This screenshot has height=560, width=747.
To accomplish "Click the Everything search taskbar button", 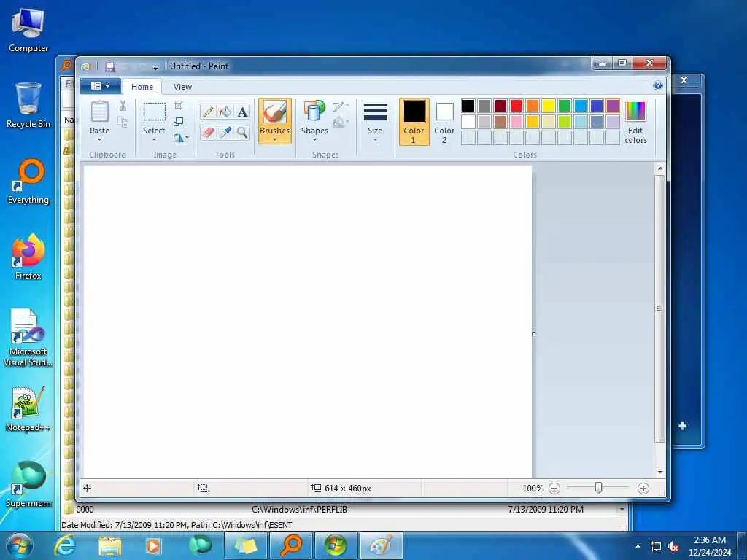I will pos(291,545).
